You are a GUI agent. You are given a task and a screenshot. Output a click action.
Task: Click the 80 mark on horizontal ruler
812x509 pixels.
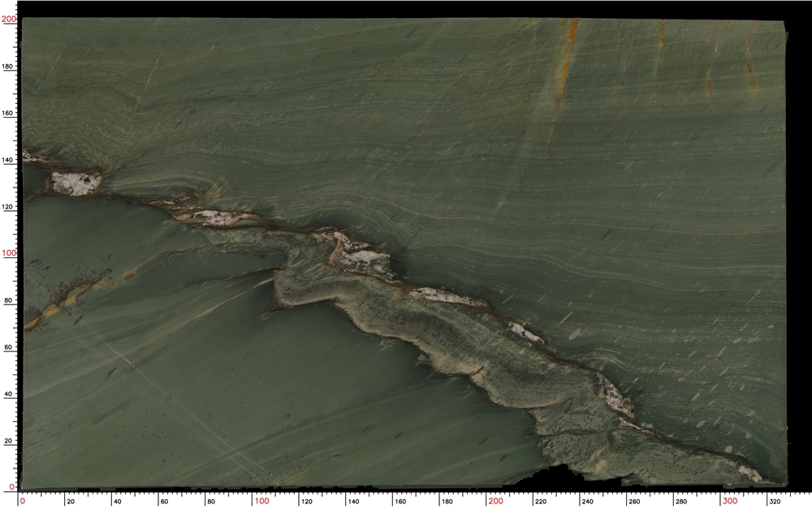coord(209,502)
